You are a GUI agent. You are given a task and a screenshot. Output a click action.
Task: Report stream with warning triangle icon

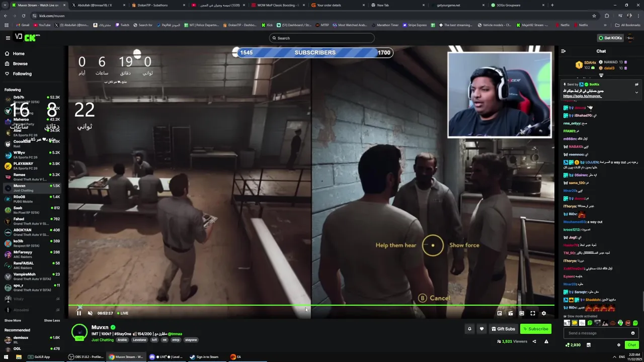(x=546, y=341)
